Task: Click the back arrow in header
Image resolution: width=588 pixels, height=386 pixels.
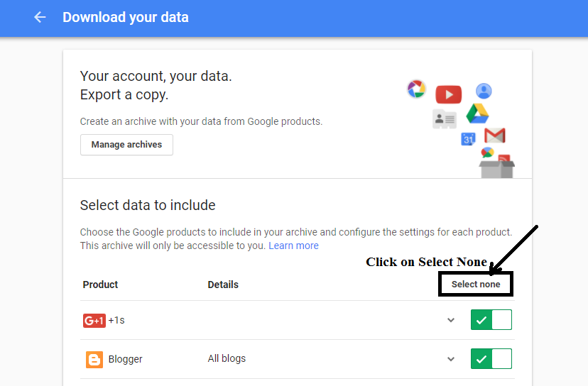Action: (x=40, y=17)
